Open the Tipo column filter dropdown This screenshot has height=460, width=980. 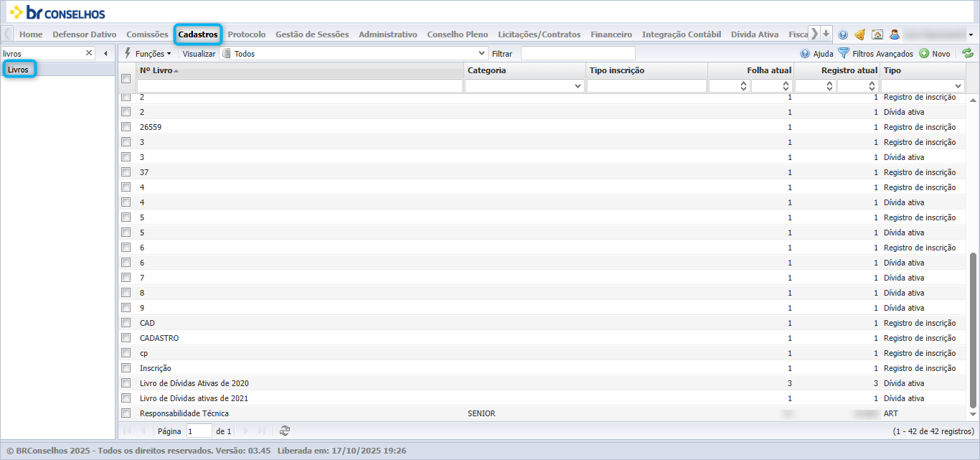tap(956, 86)
